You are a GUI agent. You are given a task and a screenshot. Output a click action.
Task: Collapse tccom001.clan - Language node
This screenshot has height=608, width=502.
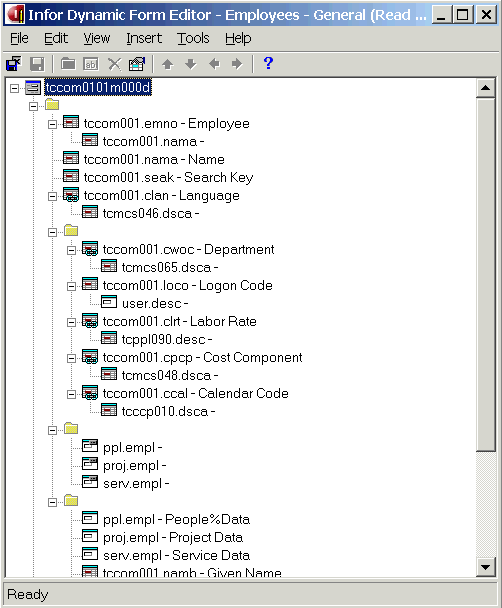(x=52, y=197)
